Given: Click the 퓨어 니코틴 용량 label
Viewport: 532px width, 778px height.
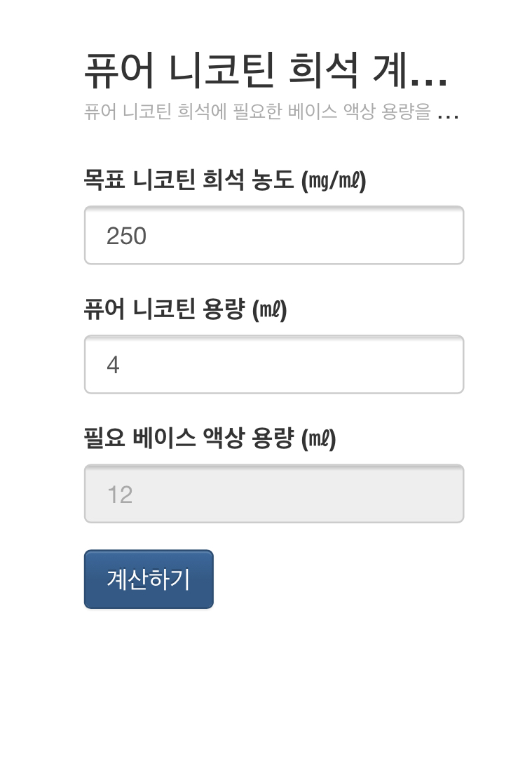Looking at the screenshot, I should (186, 309).
